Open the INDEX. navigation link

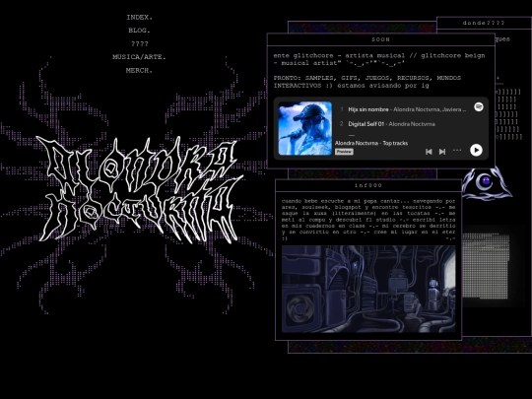pos(140,18)
